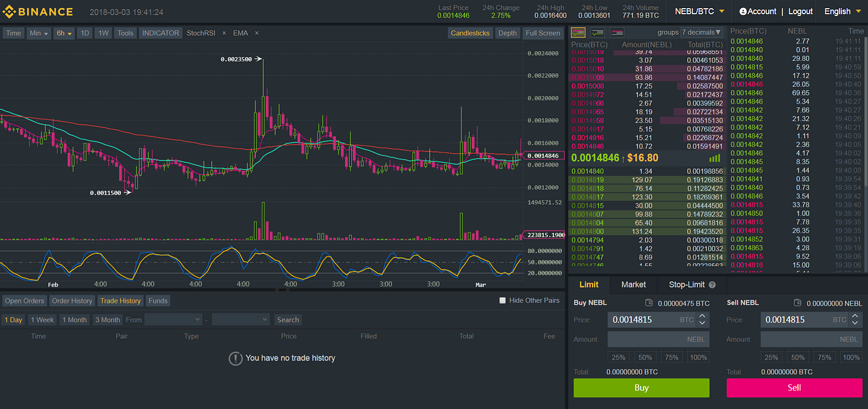Open the From date dropdown
This screenshot has height=409, width=868.
click(173, 320)
